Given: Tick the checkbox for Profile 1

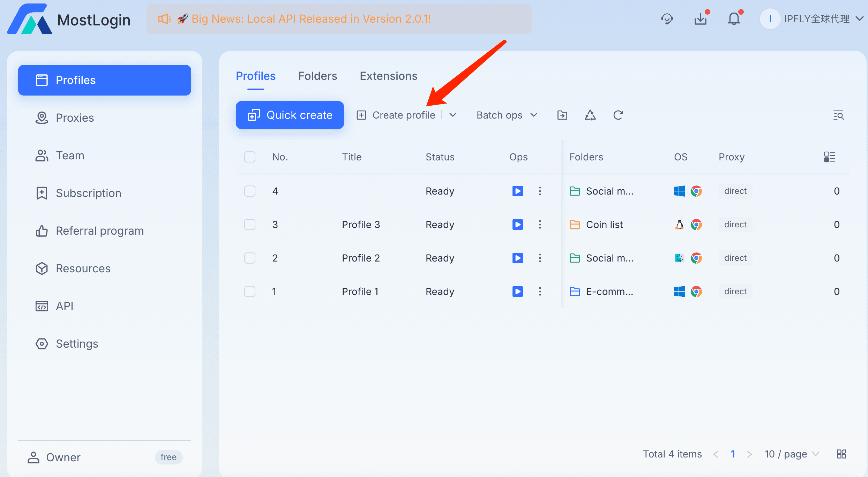Looking at the screenshot, I should pyautogui.click(x=250, y=291).
